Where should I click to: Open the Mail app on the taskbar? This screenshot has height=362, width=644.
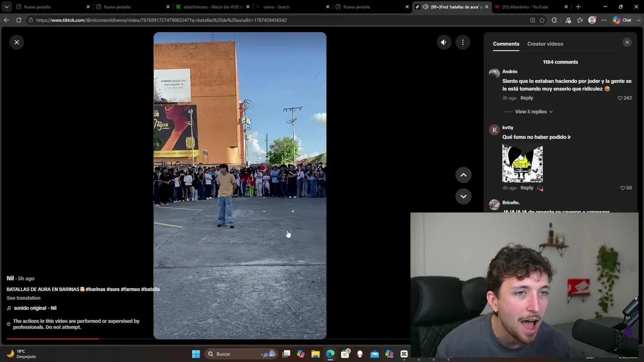[374, 354]
